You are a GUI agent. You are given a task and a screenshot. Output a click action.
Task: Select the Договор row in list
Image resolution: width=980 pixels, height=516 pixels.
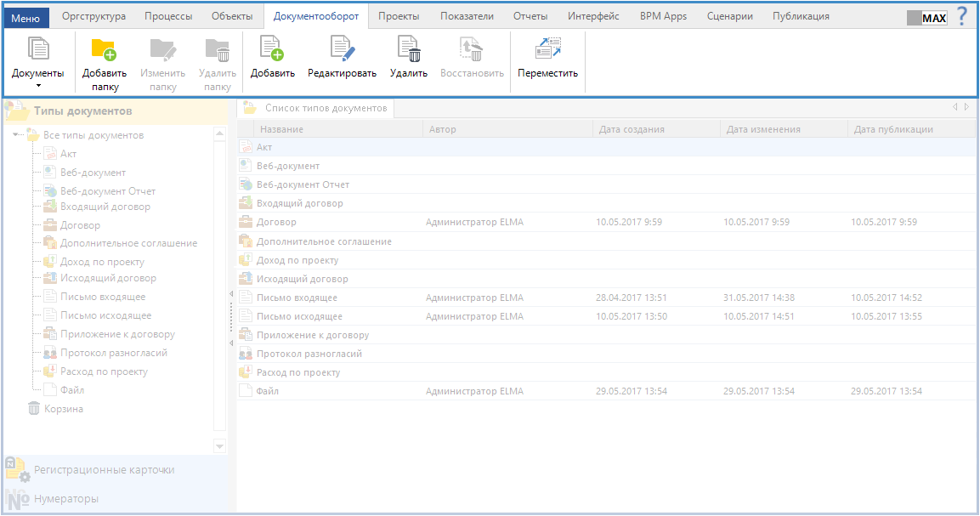pos(277,223)
